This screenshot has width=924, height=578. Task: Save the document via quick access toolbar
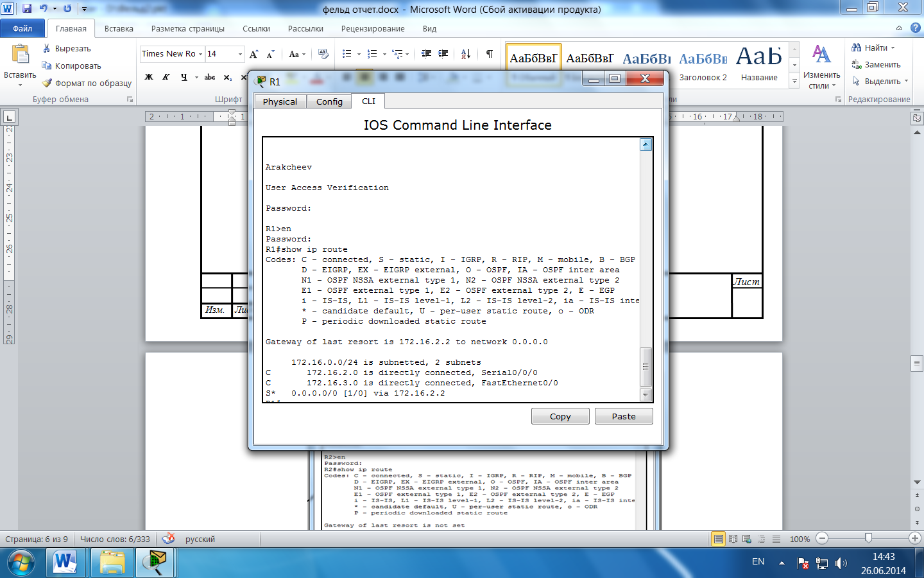pyautogui.click(x=27, y=8)
